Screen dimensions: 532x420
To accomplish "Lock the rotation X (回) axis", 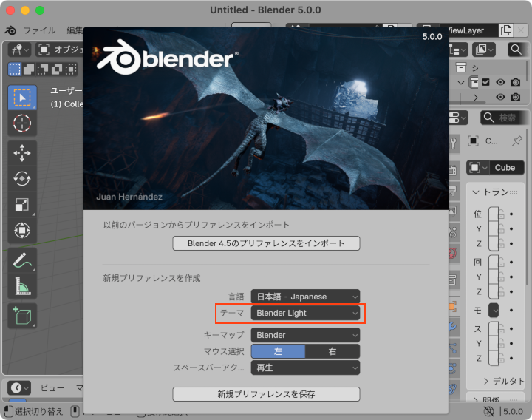I will tap(502, 262).
